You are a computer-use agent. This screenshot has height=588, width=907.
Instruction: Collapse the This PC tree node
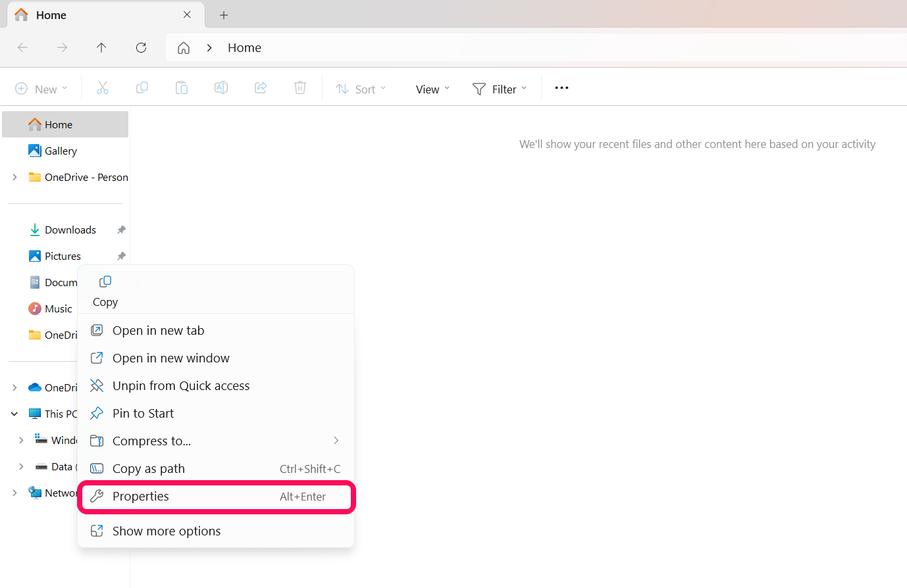pos(14,414)
